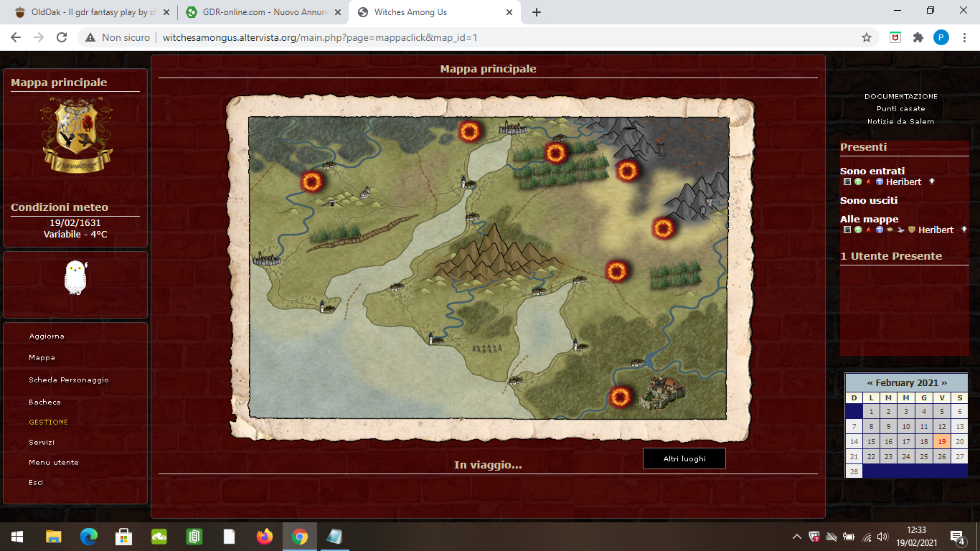
Task: Click Aggiorna in the sidebar menu
Action: (x=47, y=336)
